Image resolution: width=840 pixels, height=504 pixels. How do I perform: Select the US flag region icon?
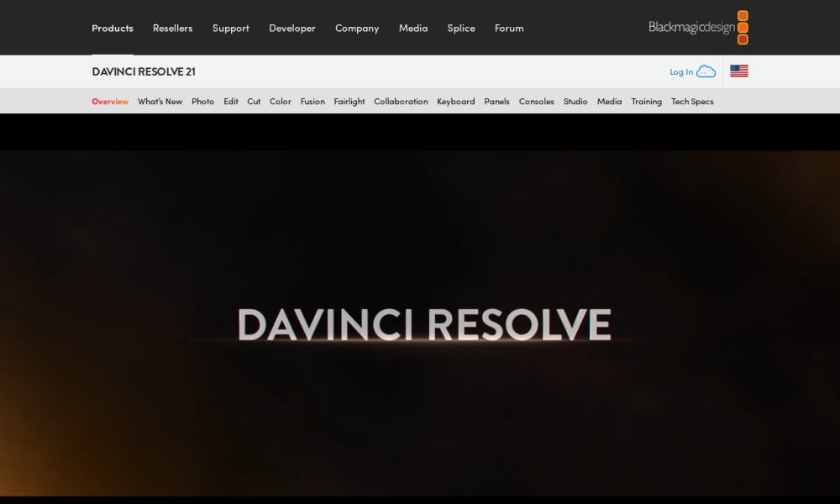point(738,71)
